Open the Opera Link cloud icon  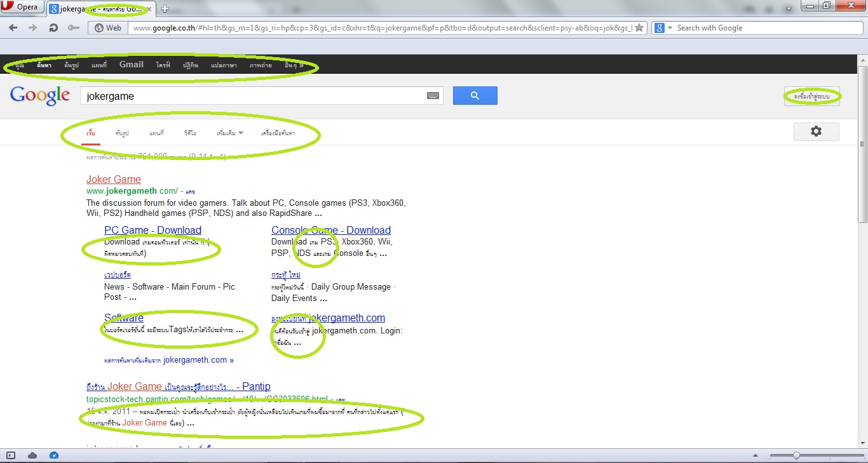pyautogui.click(x=32, y=455)
